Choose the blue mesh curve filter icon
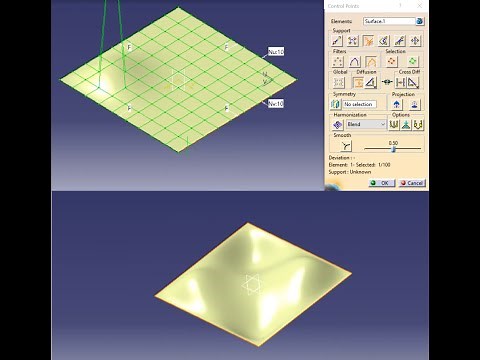This screenshot has width=480, height=360. (354, 62)
